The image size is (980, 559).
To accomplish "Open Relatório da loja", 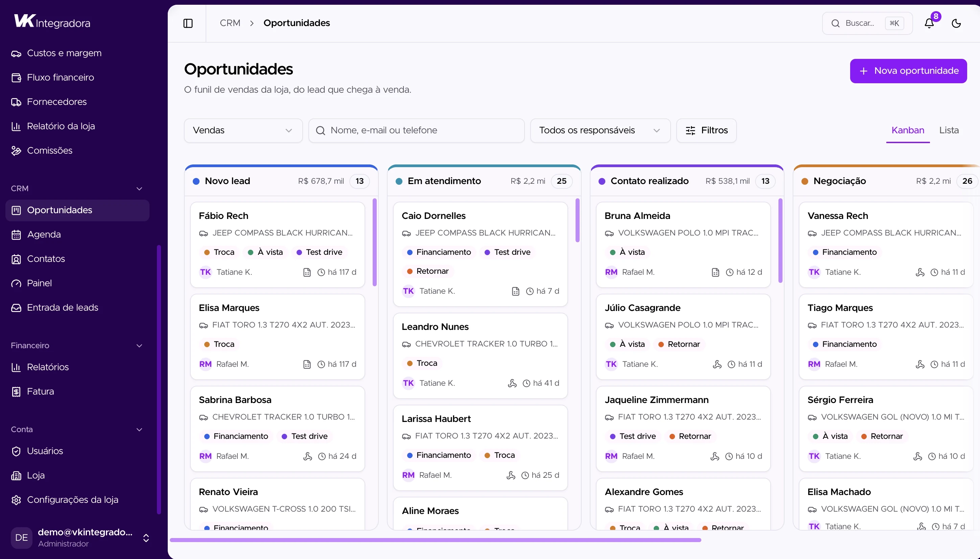I will click(x=77, y=126).
